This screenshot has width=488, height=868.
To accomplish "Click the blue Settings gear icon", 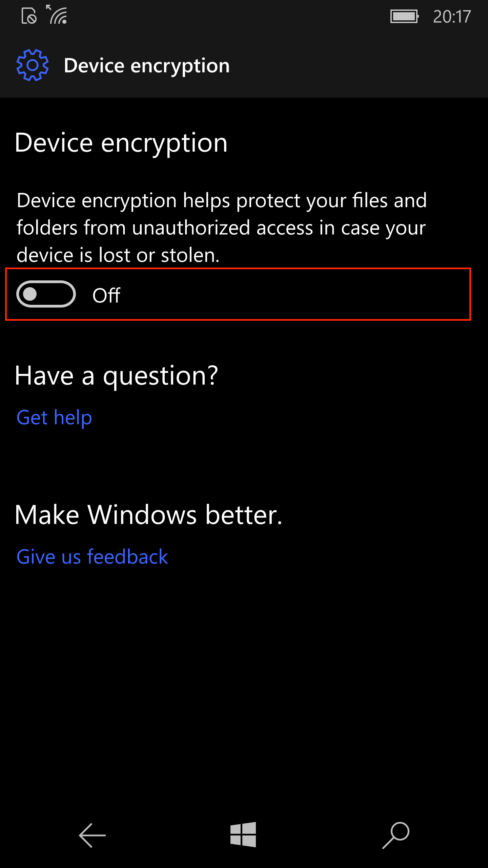I will point(33,65).
